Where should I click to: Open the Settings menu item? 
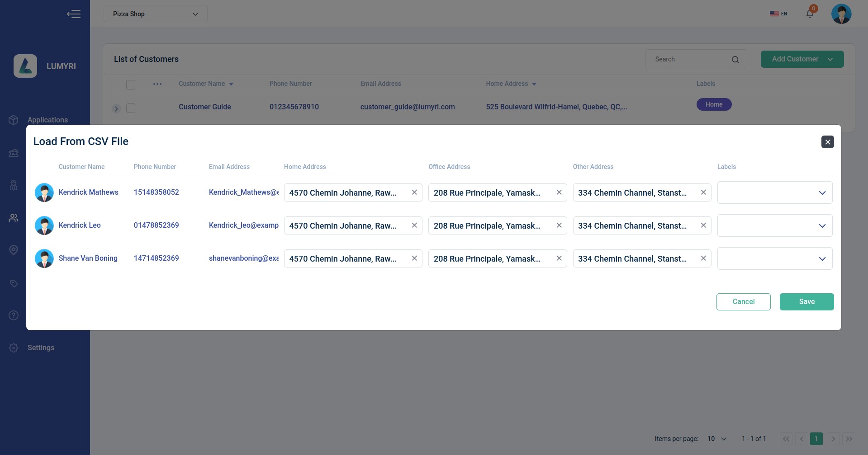pyautogui.click(x=41, y=347)
